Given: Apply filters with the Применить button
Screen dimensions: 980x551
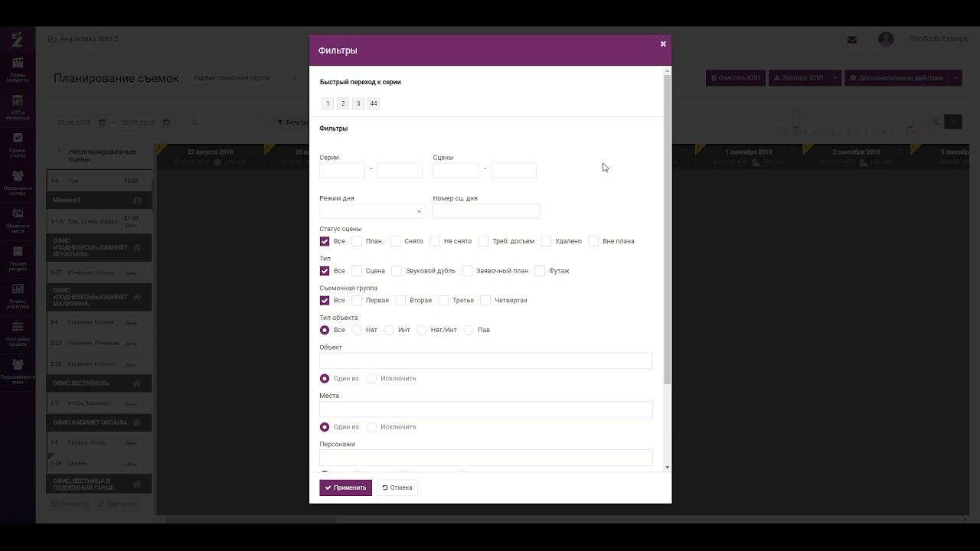Looking at the screenshot, I should (x=345, y=487).
